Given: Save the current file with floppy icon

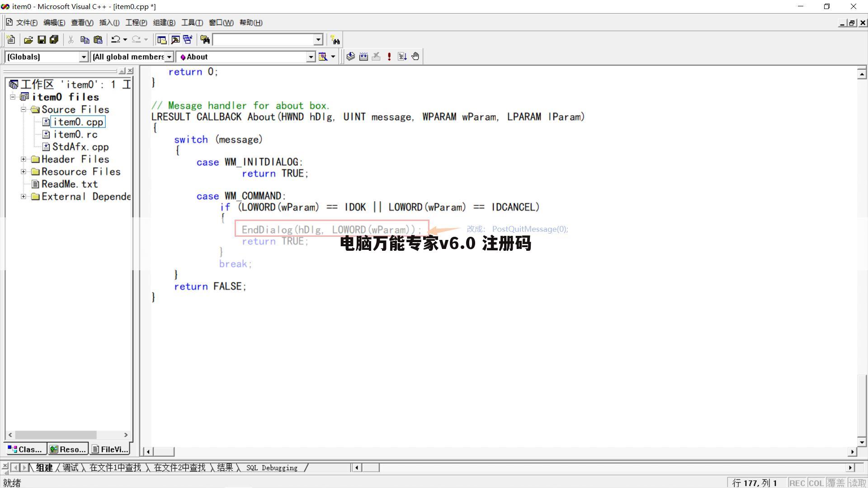Looking at the screenshot, I should [x=42, y=40].
